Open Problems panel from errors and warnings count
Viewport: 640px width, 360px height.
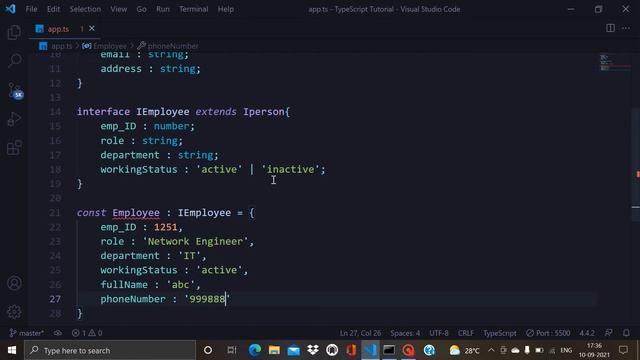(87, 333)
